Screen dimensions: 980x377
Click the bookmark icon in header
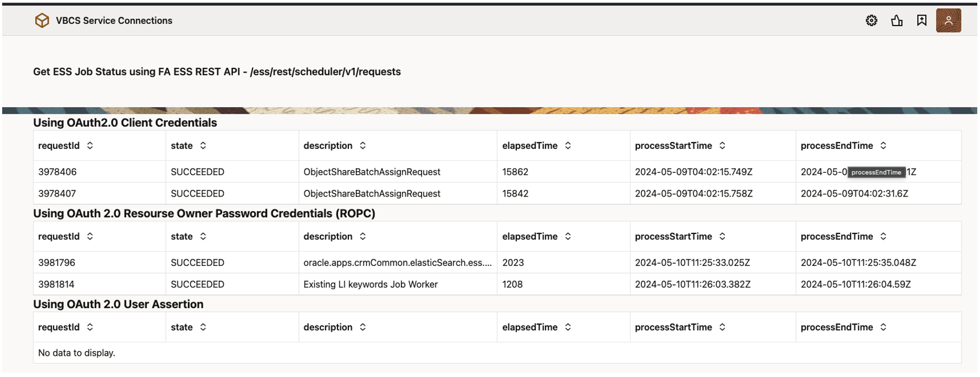pos(921,21)
